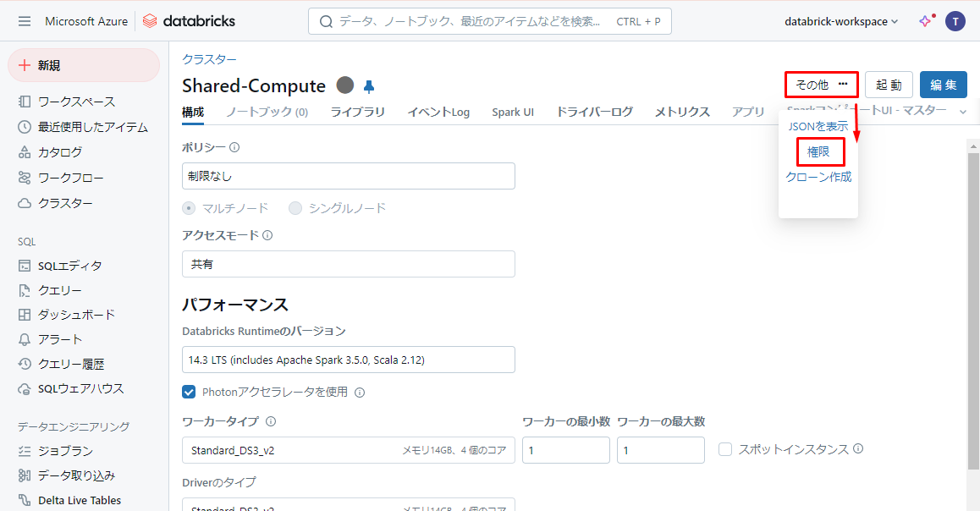Click the Databricks assistant sparkle icon

click(925, 21)
